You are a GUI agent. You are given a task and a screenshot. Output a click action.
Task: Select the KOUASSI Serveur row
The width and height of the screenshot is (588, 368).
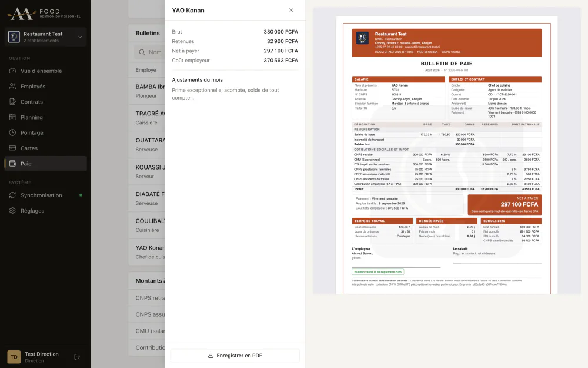[x=147, y=171]
